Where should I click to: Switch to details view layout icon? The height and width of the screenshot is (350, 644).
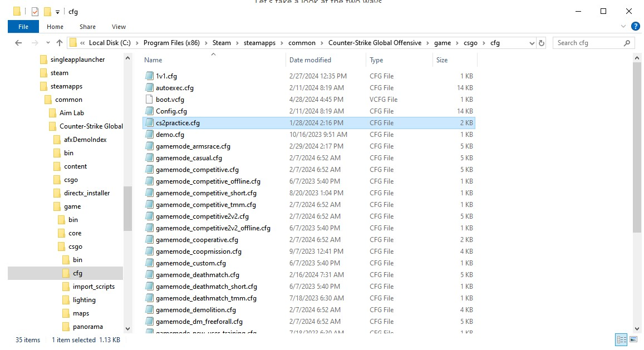click(621, 340)
